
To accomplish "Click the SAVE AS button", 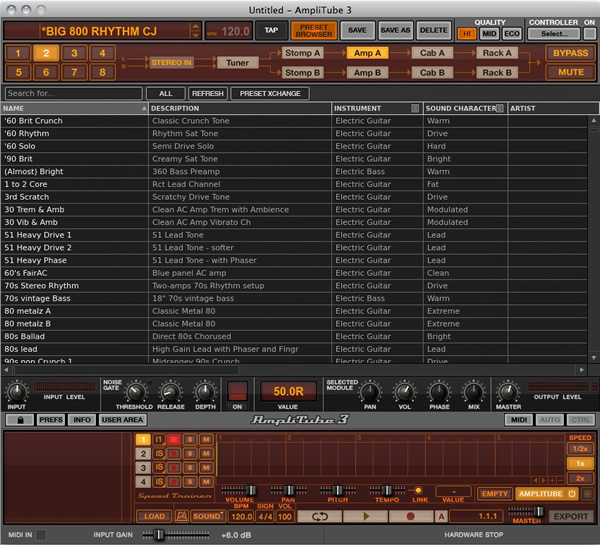I will click(x=395, y=30).
